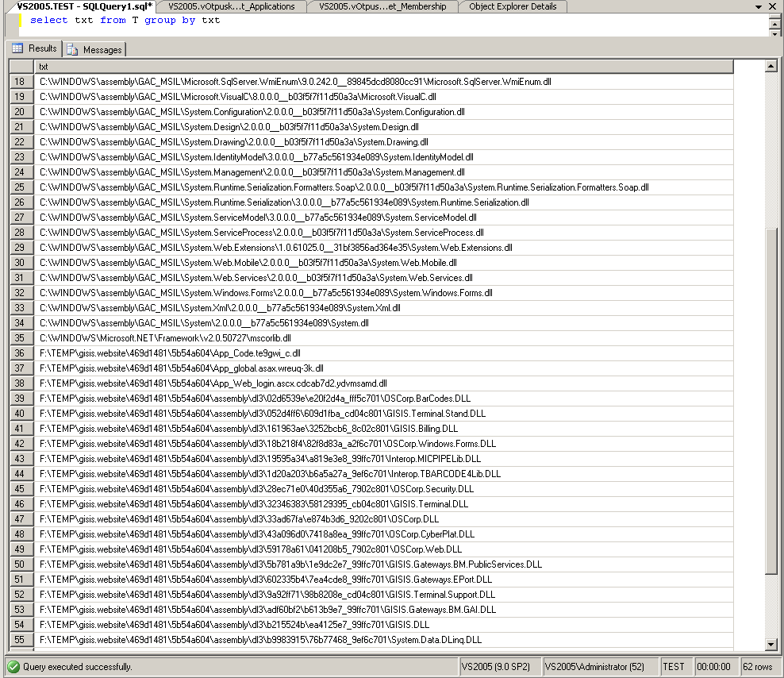Image resolution: width=784 pixels, height=678 pixels.
Task: Click the txt column header
Action: pos(383,67)
